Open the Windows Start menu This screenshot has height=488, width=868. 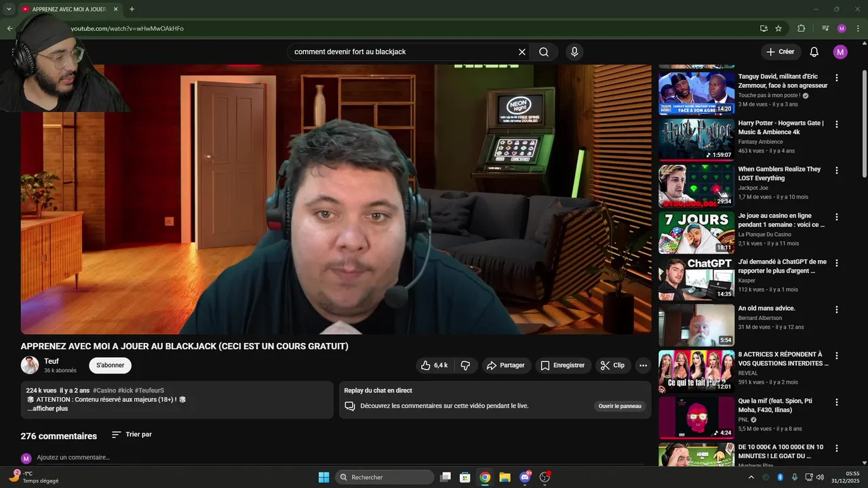323,477
